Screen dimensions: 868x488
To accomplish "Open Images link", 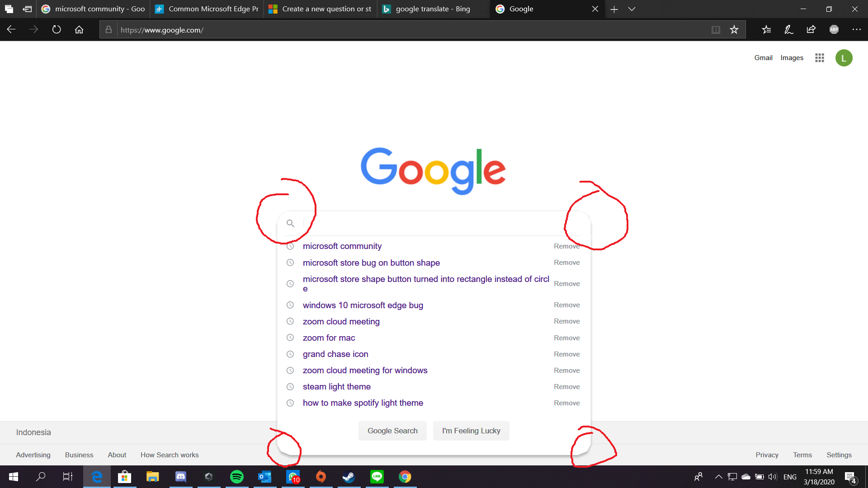I will [x=792, y=58].
